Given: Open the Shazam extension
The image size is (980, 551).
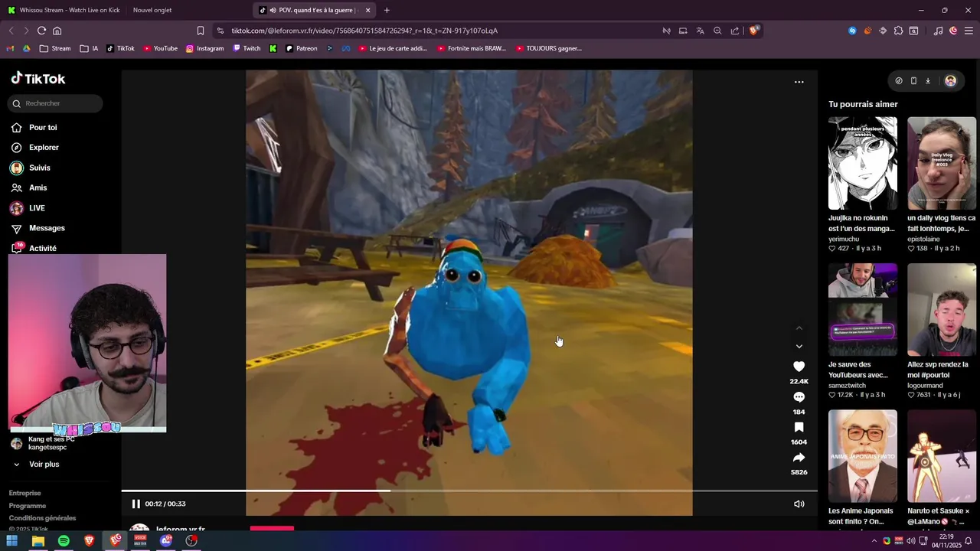Looking at the screenshot, I should pos(852,31).
